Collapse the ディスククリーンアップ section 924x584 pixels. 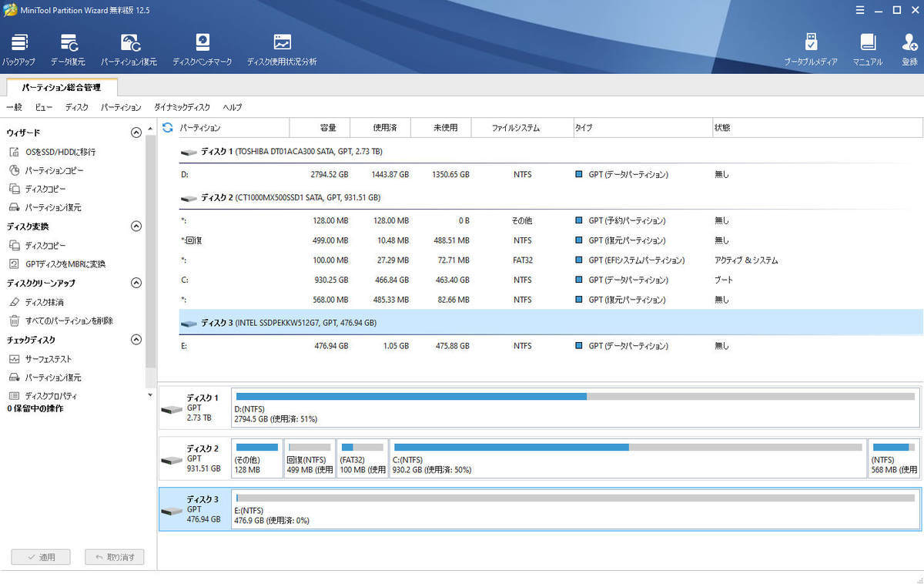click(x=136, y=283)
